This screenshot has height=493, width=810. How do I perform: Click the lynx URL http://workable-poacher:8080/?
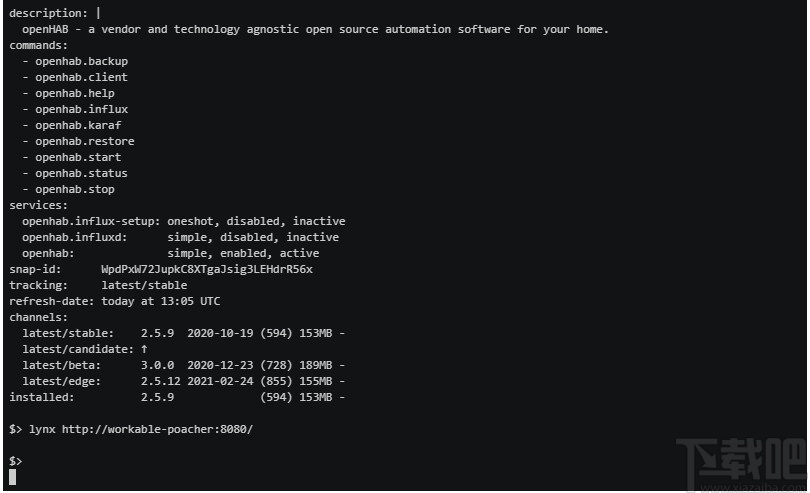[x=157, y=429]
